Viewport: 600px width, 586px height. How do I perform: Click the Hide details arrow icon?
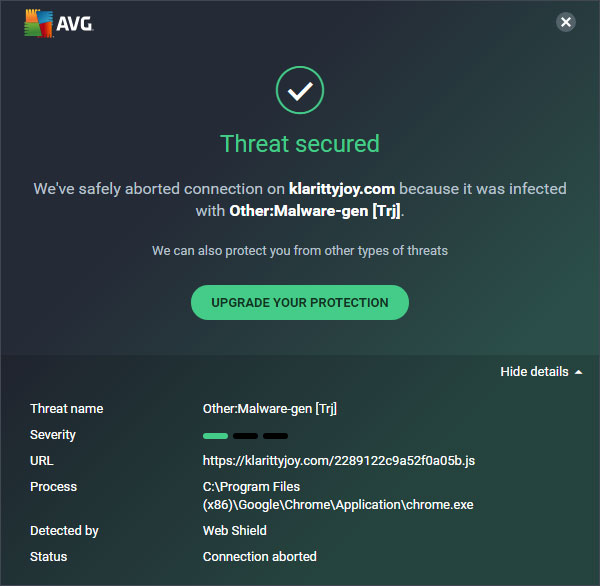[579, 372]
